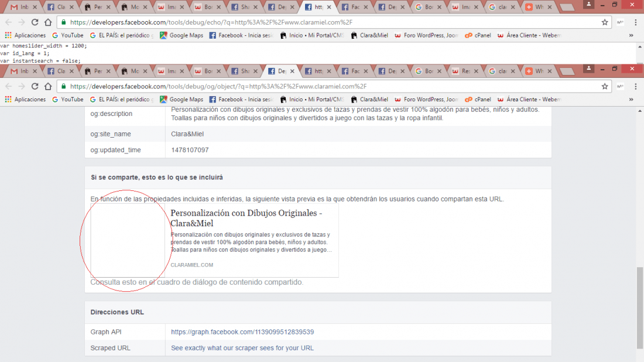Open cPanel bookmark in lower window

[x=478, y=100]
